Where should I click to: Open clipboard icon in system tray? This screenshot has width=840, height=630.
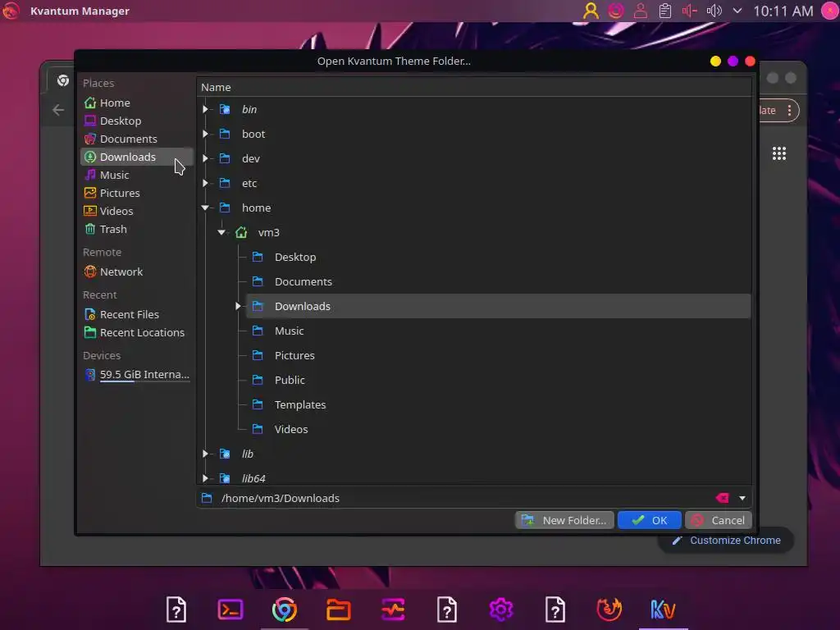(x=664, y=11)
